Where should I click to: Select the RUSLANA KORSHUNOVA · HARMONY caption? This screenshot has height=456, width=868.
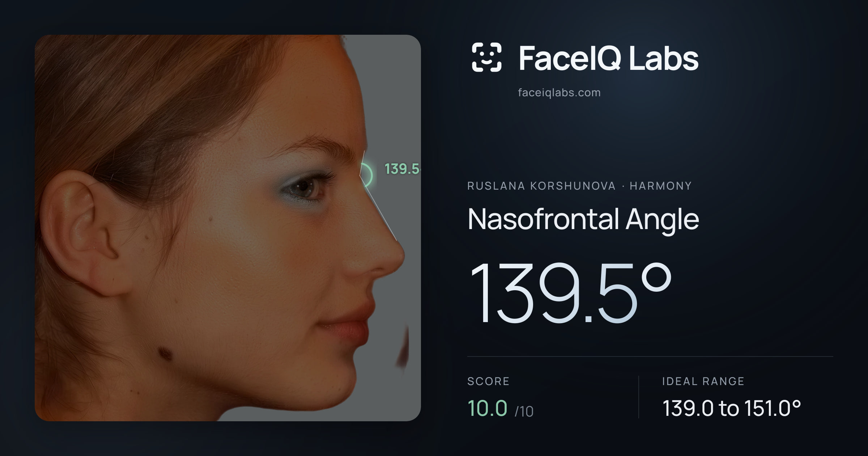pyautogui.click(x=579, y=186)
